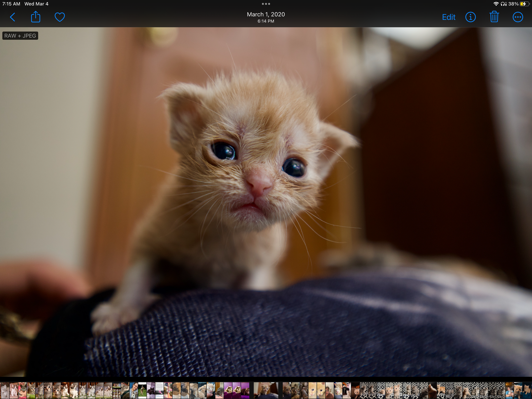
Task: Open the photo info panel
Action: tap(471, 17)
